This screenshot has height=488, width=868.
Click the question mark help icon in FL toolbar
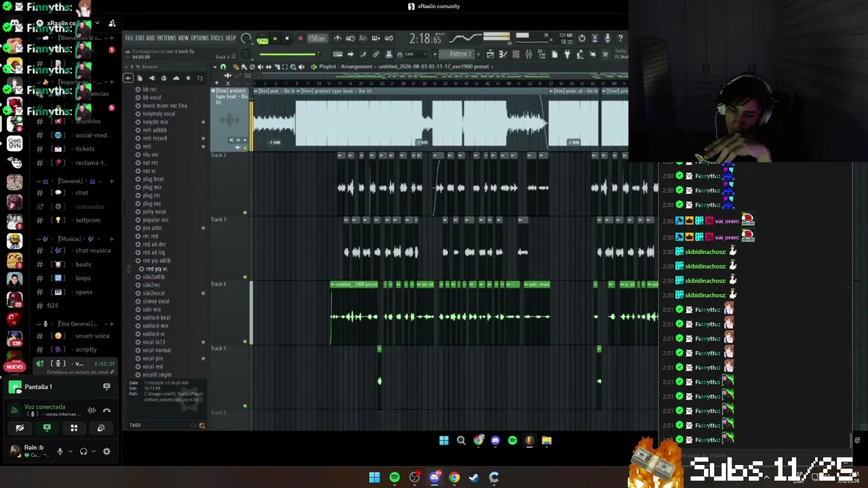click(x=620, y=39)
